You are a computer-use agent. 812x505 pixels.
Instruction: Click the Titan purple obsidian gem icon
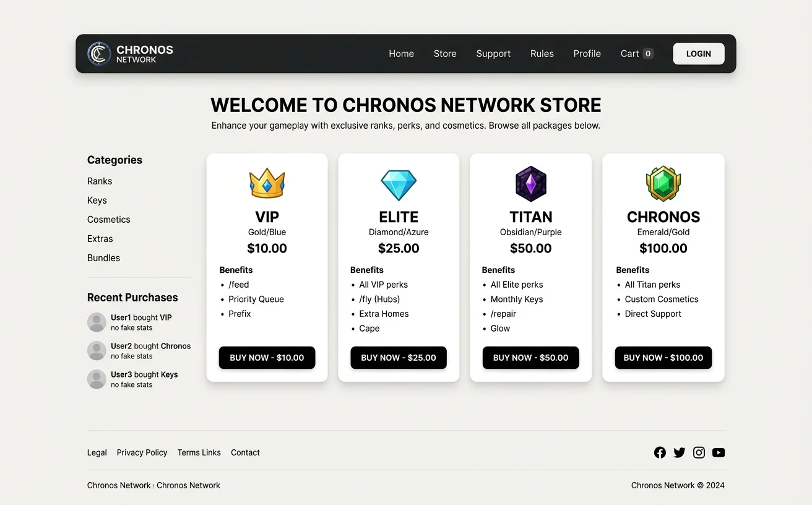(x=531, y=184)
